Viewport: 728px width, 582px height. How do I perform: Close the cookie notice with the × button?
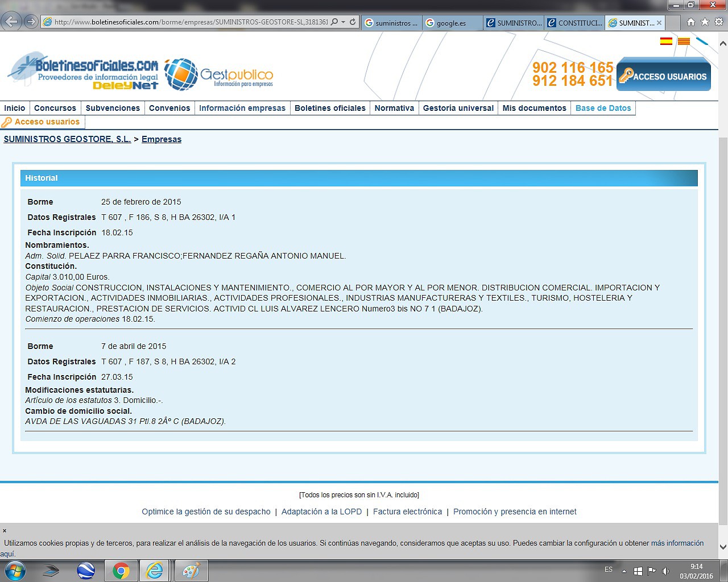click(5, 531)
